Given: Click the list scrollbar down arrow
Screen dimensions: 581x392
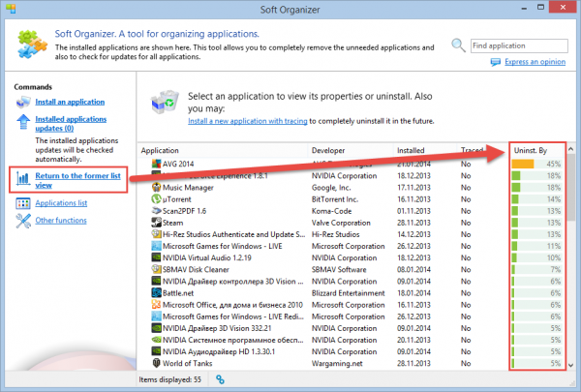Looking at the screenshot, I should click(x=571, y=365).
